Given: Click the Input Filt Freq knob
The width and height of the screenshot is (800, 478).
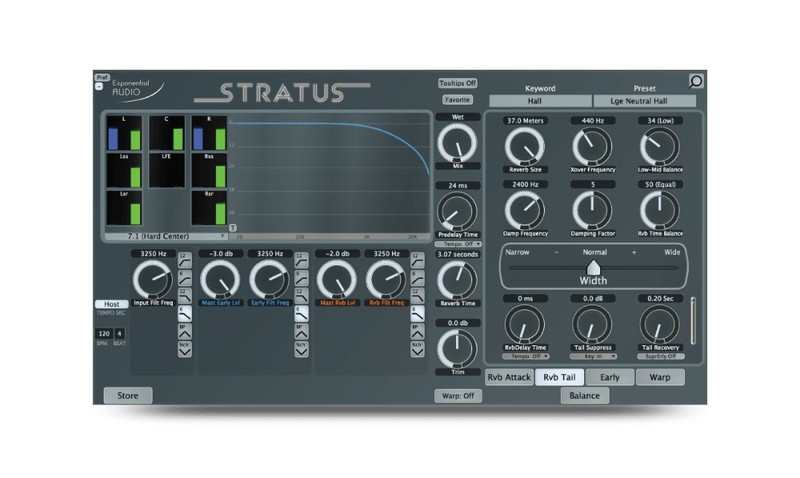Looking at the screenshot, I should [153, 280].
